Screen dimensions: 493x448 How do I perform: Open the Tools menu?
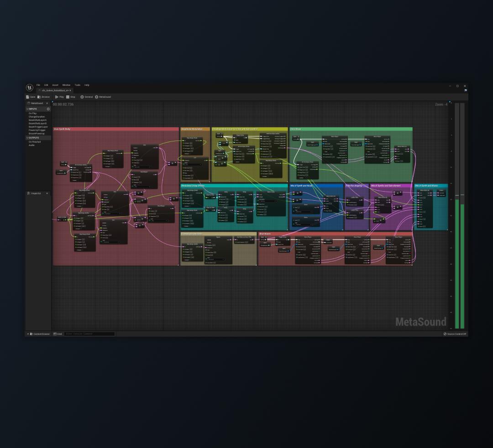tap(77, 85)
